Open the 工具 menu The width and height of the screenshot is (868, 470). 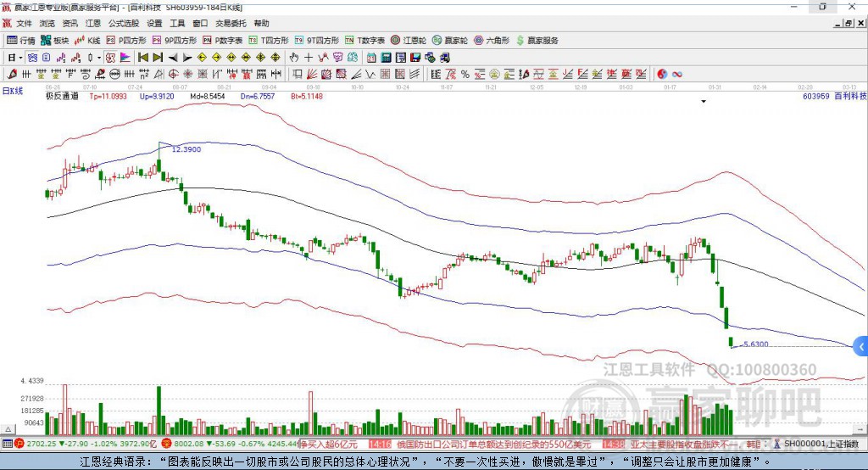click(x=177, y=23)
